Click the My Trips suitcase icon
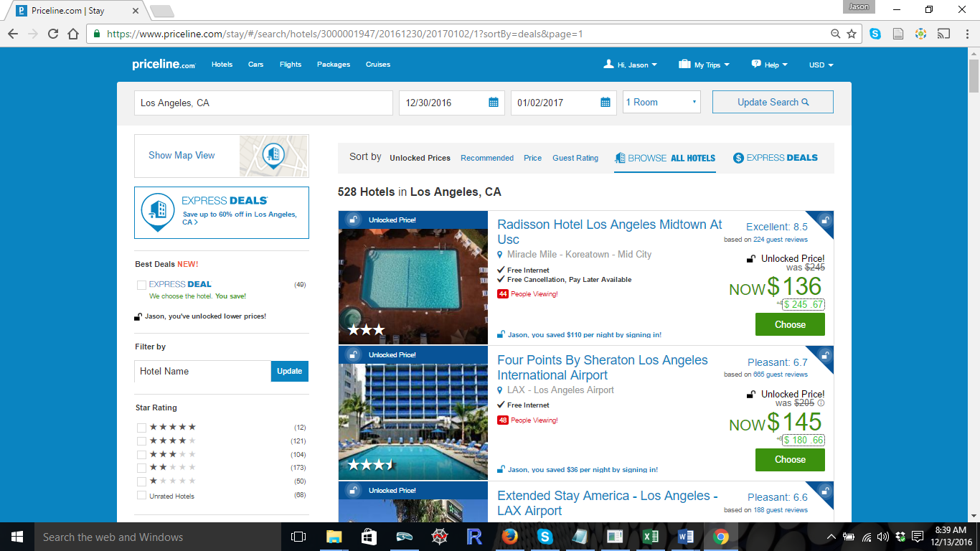The height and width of the screenshot is (551, 980). (x=684, y=64)
